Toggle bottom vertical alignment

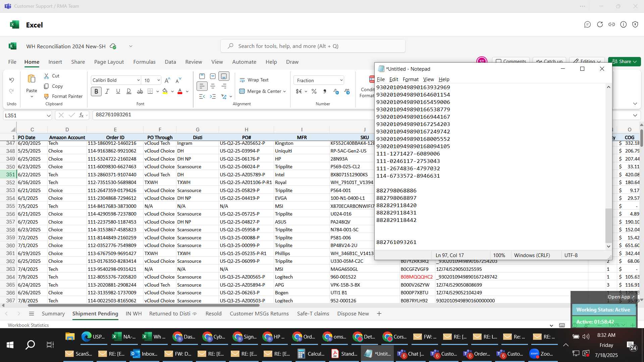pos(224,76)
